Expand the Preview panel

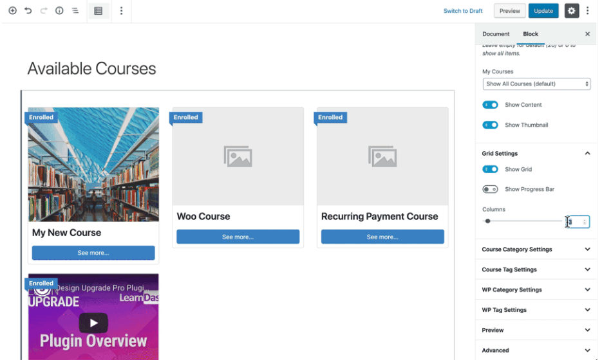click(x=536, y=331)
